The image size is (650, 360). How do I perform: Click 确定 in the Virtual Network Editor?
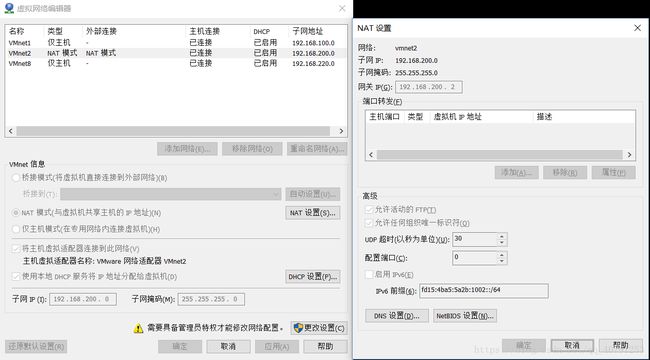click(x=180, y=346)
